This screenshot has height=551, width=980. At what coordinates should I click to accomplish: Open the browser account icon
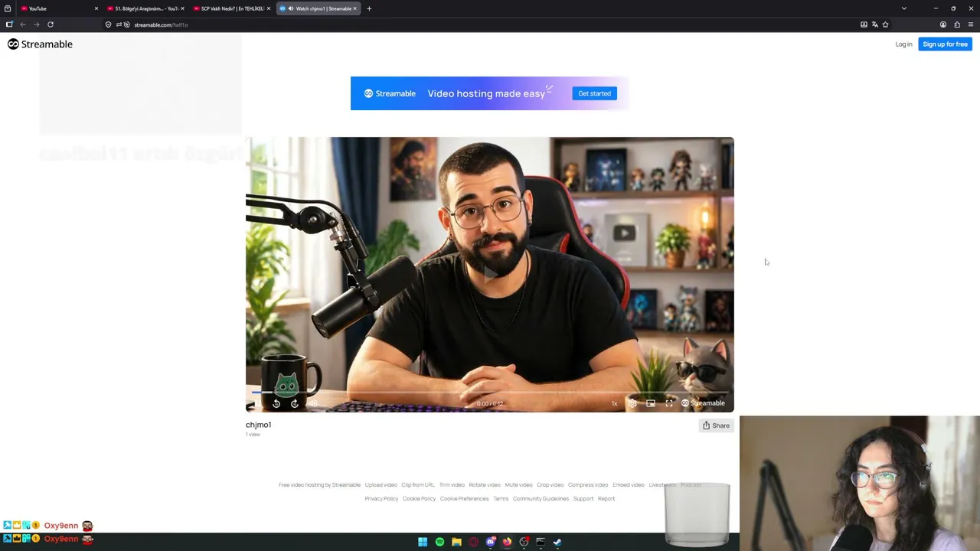(x=942, y=24)
